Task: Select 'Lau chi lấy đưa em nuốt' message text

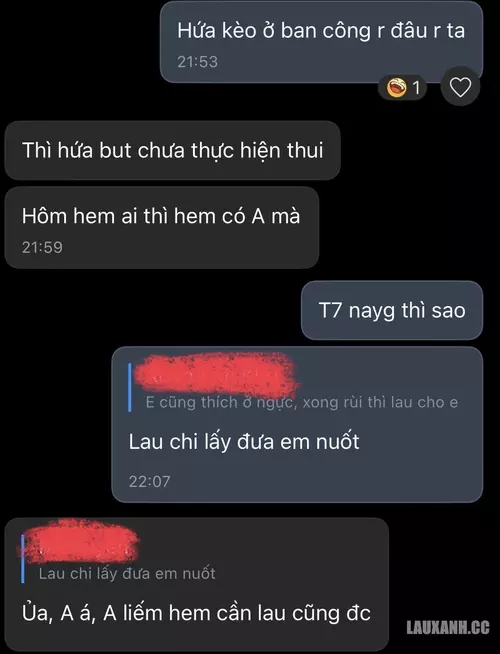Action: pyautogui.click(x=244, y=442)
